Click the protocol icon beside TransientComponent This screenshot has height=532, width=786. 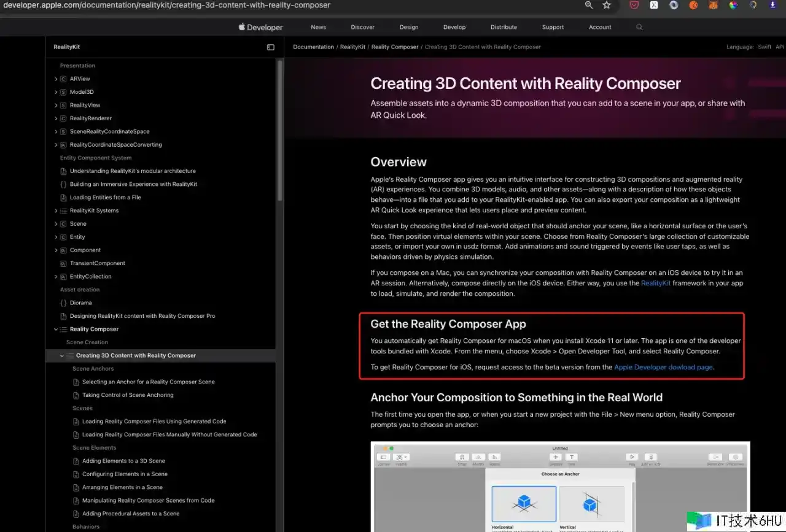pyautogui.click(x=63, y=263)
